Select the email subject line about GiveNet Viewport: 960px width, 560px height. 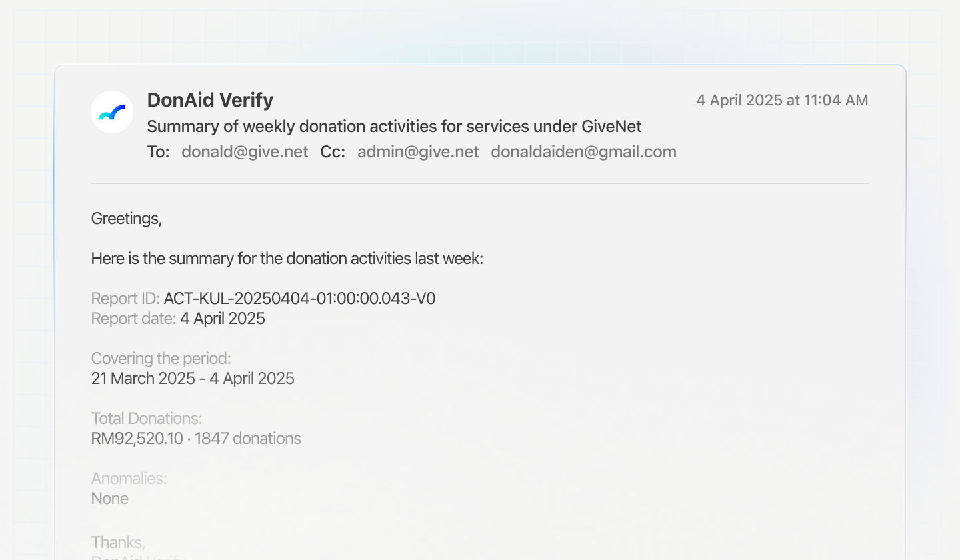pyautogui.click(x=394, y=126)
